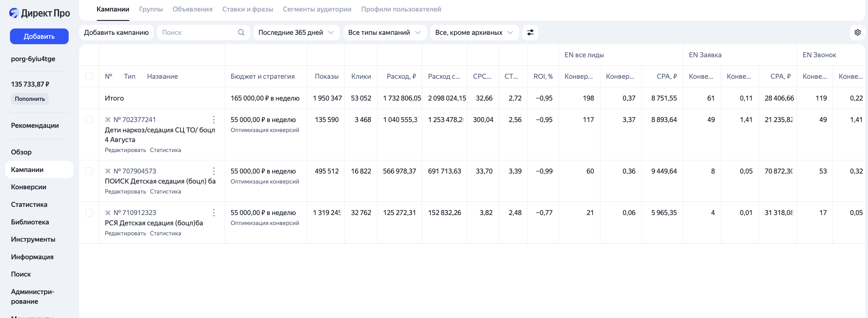Click campaign number № 707904573

pos(135,171)
